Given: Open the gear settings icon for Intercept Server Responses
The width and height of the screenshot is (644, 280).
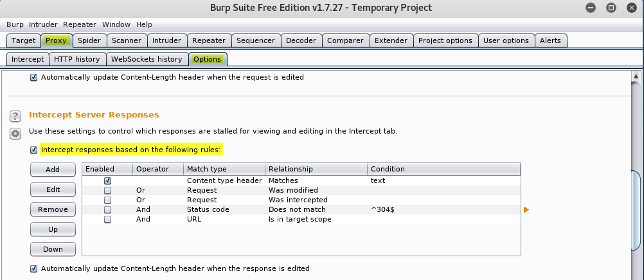Looking at the screenshot, I should pos(15,134).
